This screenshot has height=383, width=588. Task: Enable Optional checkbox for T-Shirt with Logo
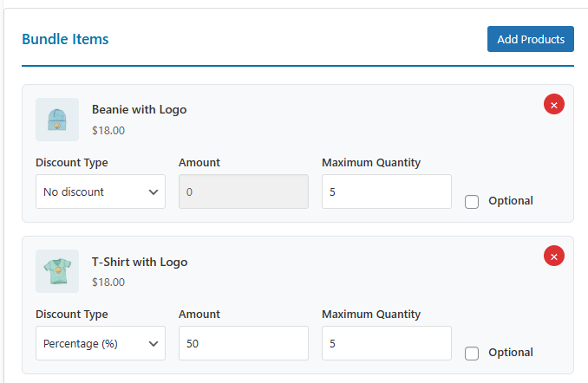tap(472, 353)
